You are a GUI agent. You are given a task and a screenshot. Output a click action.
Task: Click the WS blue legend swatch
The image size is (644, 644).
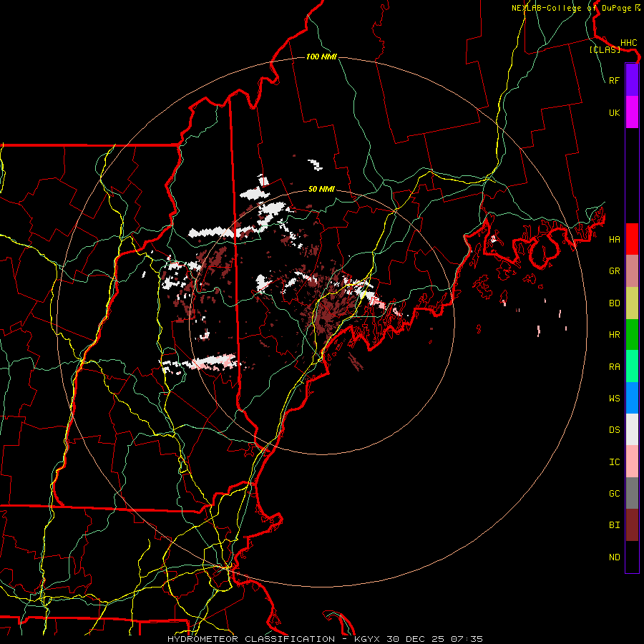[632, 398]
